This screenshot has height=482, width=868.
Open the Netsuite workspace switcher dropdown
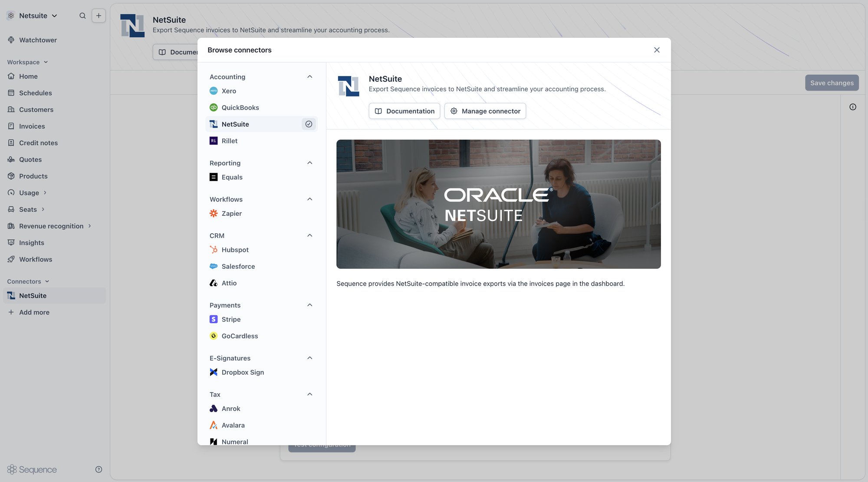32,16
